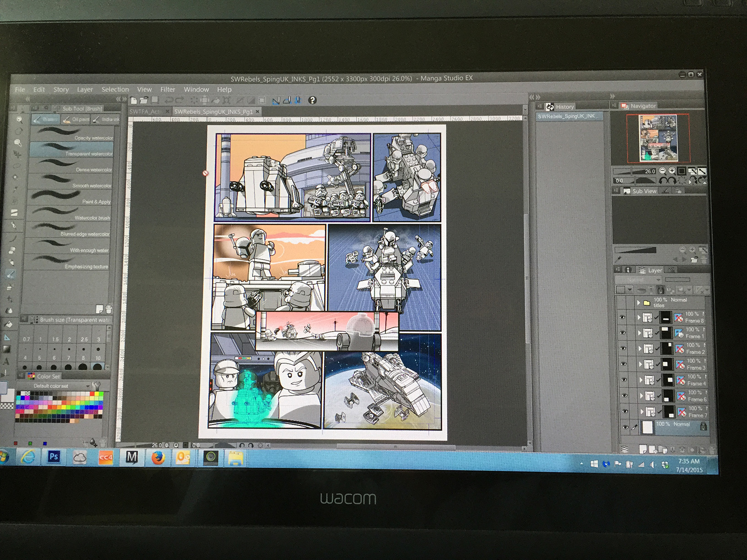Expand the Frame 4 layer folder
Image resolution: width=747 pixels, height=560 pixels.
(x=641, y=380)
